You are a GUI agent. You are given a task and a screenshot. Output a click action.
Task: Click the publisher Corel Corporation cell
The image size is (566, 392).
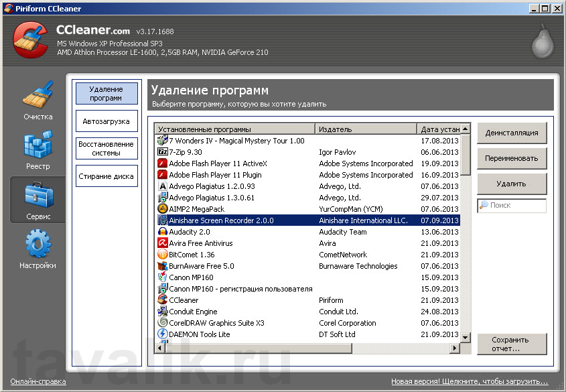348,323
